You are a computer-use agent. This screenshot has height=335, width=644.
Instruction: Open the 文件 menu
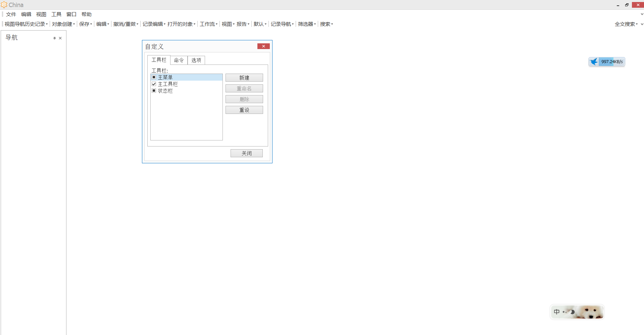(11, 14)
